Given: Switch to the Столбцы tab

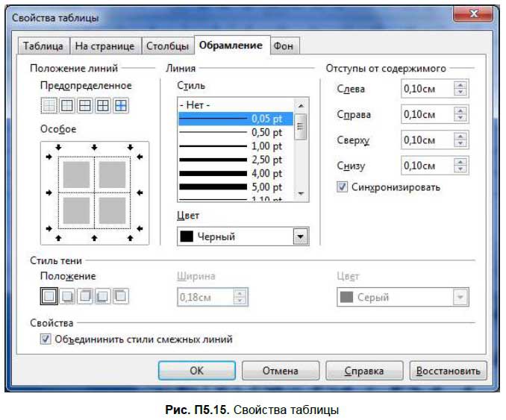Looking at the screenshot, I should (167, 46).
